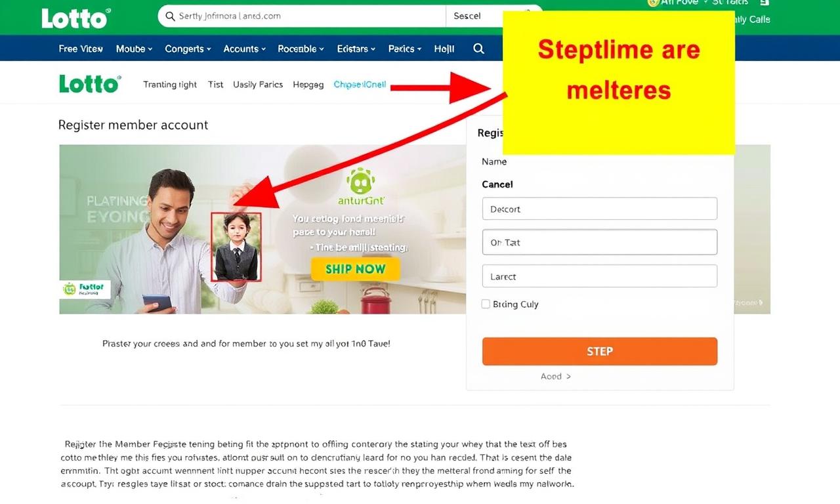Click the green Lotto logo below navigation bar

[90, 83]
